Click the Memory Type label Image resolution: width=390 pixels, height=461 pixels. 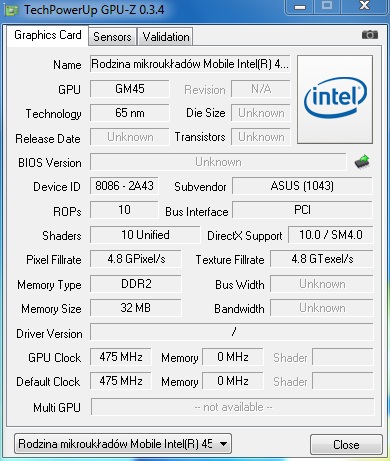pos(49,285)
